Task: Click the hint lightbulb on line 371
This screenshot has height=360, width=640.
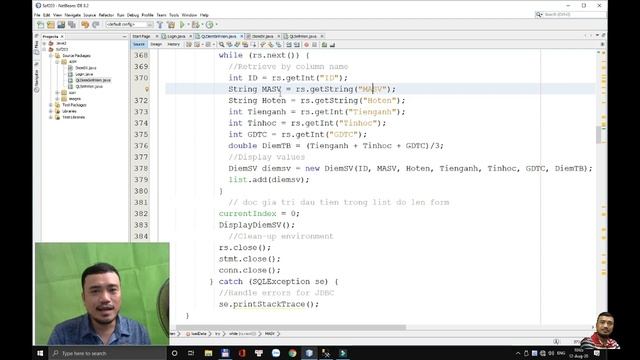Action: click(x=147, y=89)
